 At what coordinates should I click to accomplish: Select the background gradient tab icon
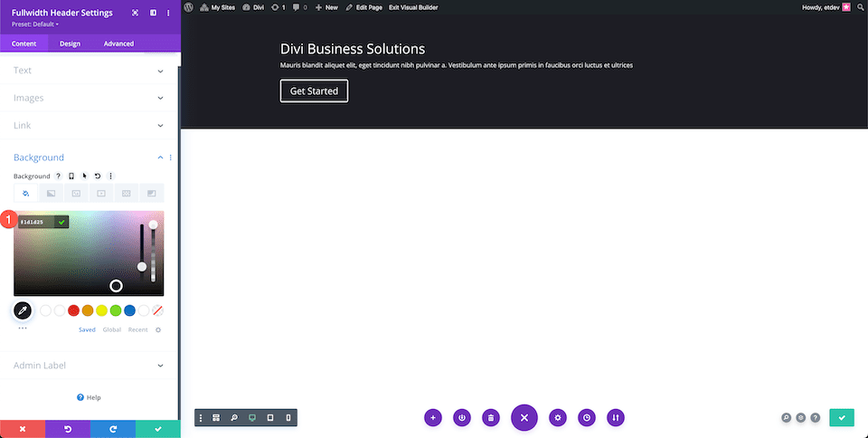(x=52, y=194)
